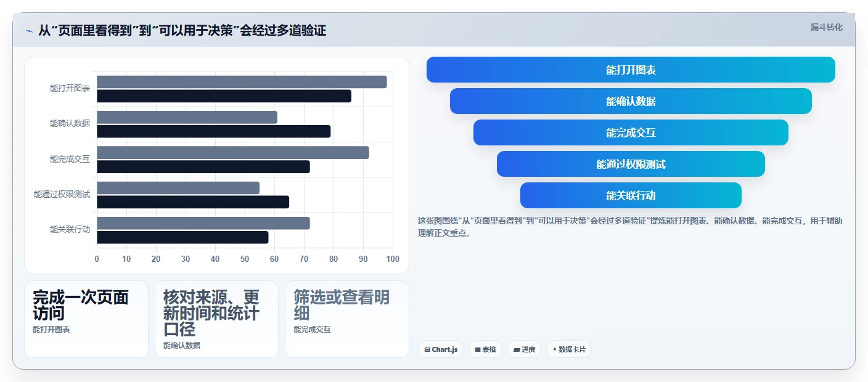Click the 数据卡片 tag

tap(568, 349)
